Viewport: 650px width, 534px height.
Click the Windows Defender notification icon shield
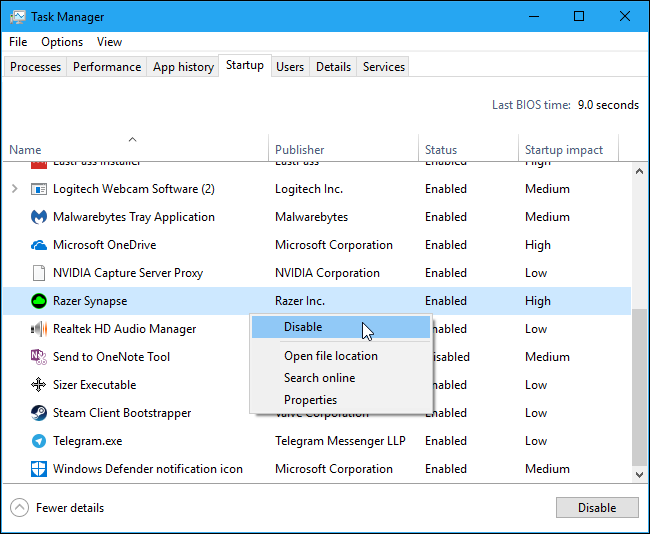point(39,469)
